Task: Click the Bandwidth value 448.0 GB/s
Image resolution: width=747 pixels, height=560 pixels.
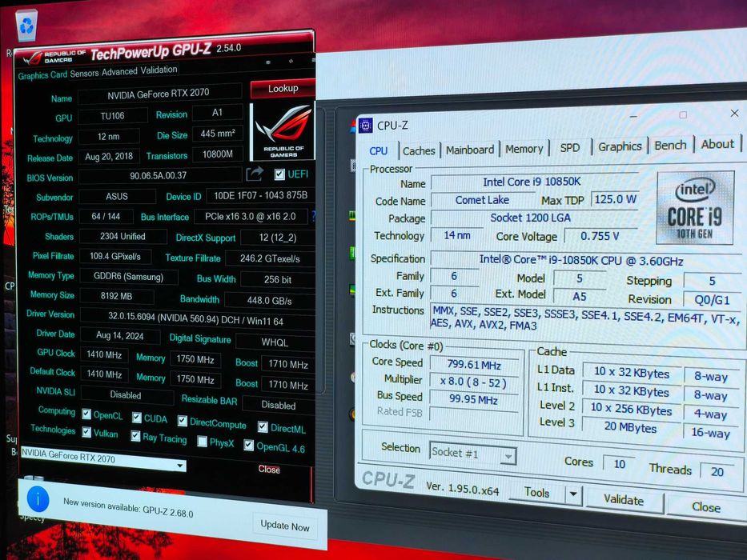Action: [269, 301]
